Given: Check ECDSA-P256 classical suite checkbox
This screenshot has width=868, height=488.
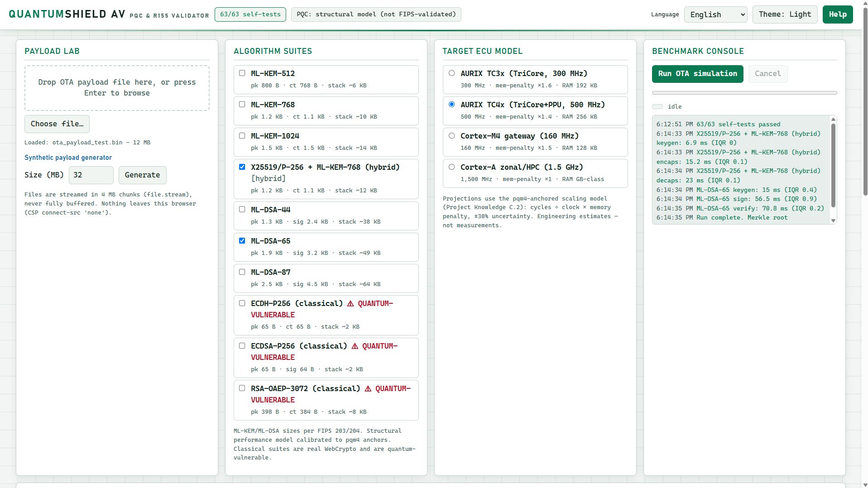Looking at the screenshot, I should point(242,345).
